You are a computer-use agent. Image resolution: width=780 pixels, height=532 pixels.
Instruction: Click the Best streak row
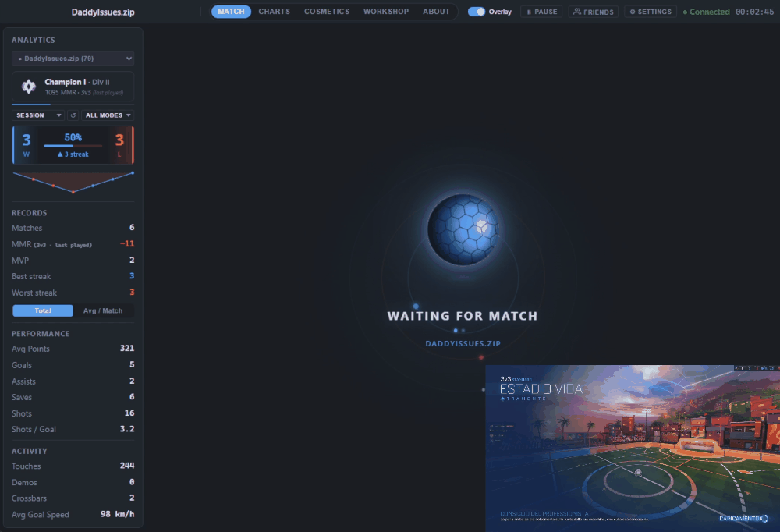pos(73,275)
